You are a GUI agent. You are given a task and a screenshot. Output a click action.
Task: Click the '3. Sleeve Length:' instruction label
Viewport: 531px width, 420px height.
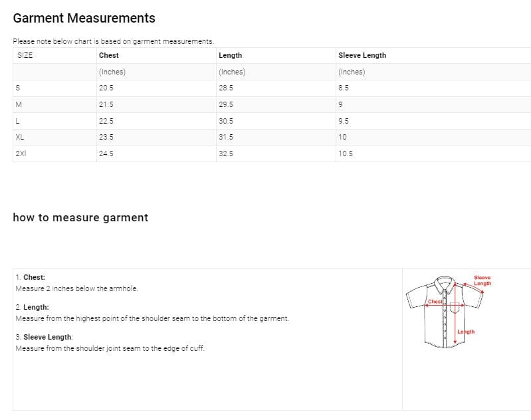[x=45, y=337]
